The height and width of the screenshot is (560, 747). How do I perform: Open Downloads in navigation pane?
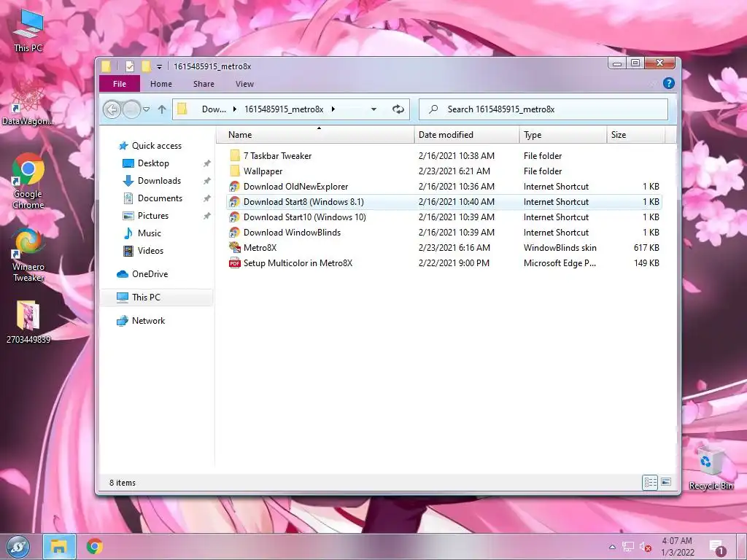pos(159,181)
